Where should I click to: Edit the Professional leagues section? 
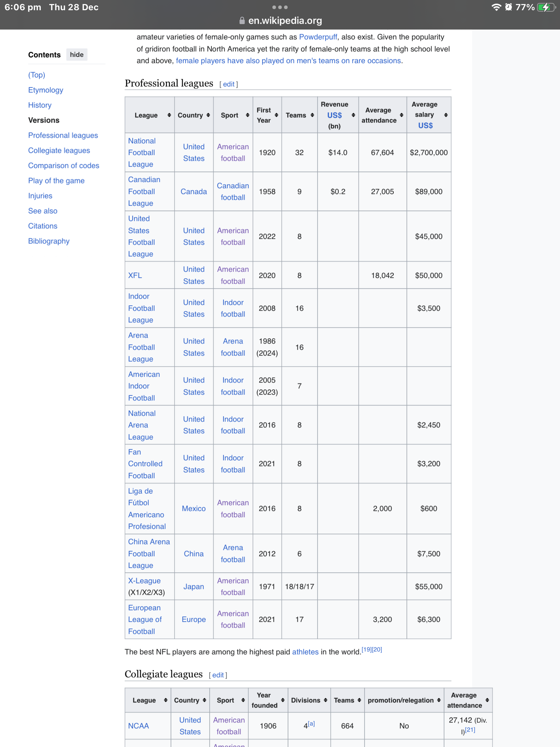[x=229, y=84]
